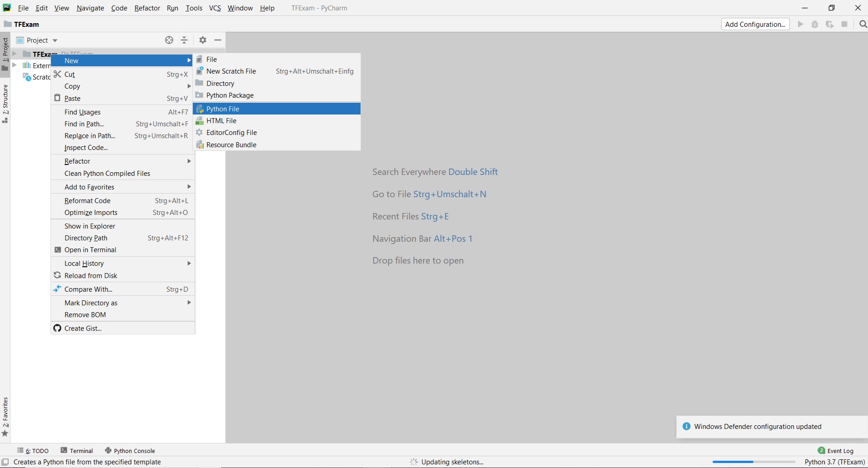This screenshot has height=468, width=868.
Task: Click the Updating skeletons progress bar
Action: click(753, 462)
